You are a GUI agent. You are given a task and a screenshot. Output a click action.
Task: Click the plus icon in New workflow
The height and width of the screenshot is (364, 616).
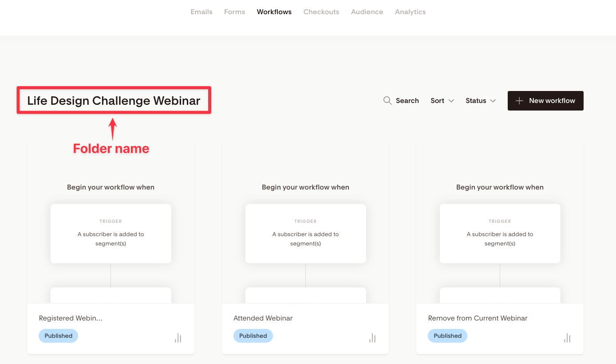point(519,101)
